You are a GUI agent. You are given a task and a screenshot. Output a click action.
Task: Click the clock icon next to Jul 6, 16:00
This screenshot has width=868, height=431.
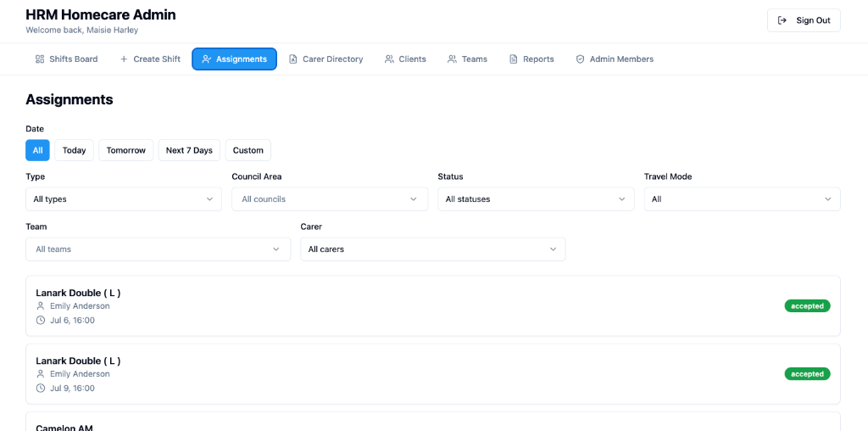click(41, 320)
